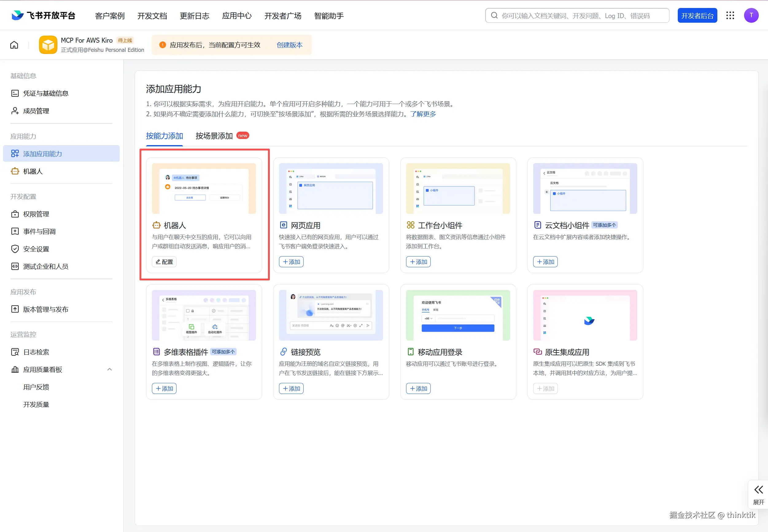
Task: Open the apps grid icon in header
Action: [730, 15]
